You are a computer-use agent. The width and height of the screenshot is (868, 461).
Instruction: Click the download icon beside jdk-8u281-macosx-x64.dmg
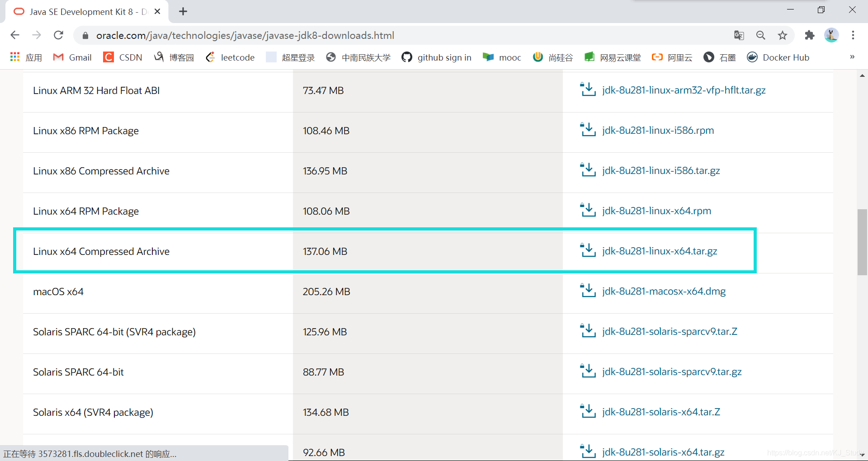[588, 291]
